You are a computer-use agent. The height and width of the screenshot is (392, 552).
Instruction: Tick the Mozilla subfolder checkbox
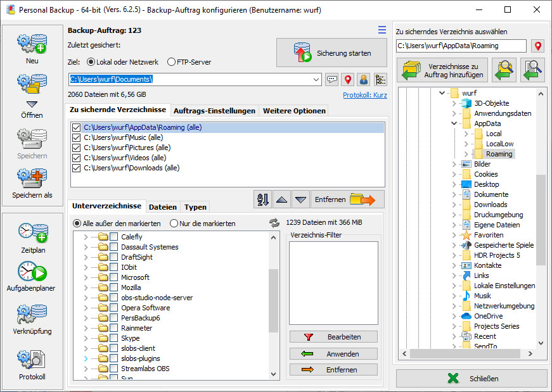click(x=114, y=288)
